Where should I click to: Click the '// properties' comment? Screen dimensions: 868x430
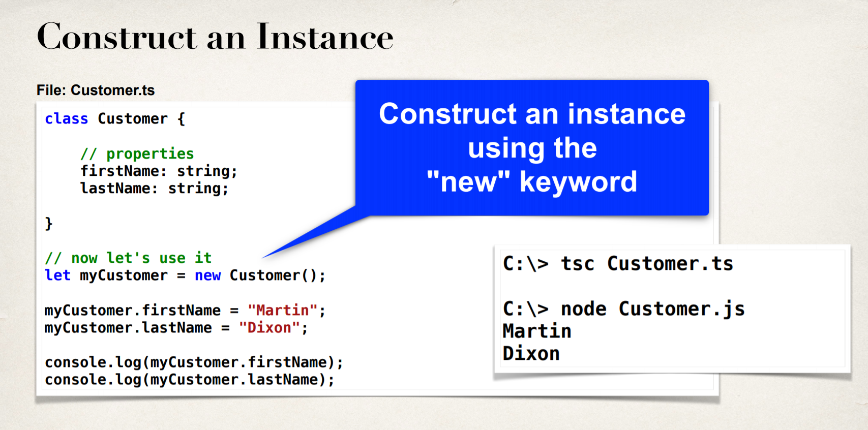(137, 153)
